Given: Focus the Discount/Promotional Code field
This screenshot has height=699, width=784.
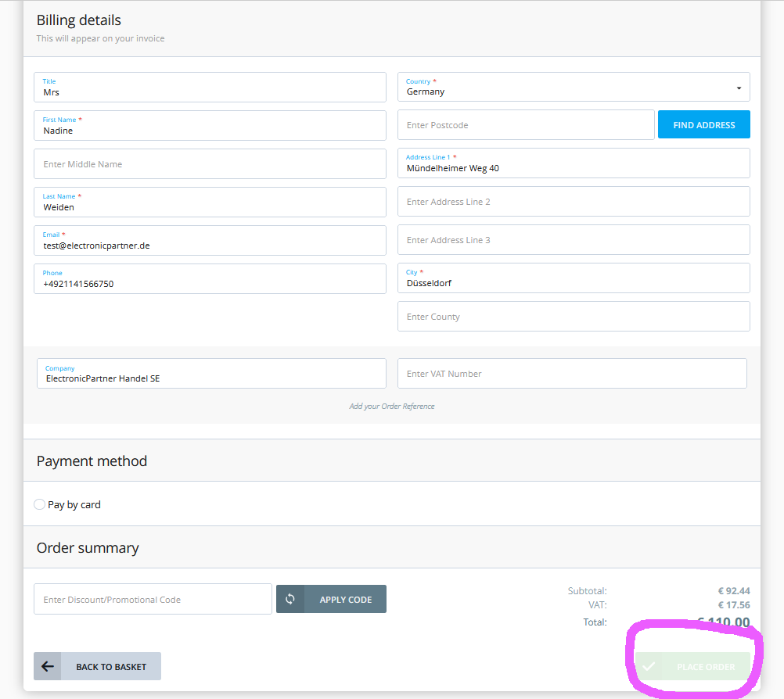Looking at the screenshot, I should pos(153,599).
